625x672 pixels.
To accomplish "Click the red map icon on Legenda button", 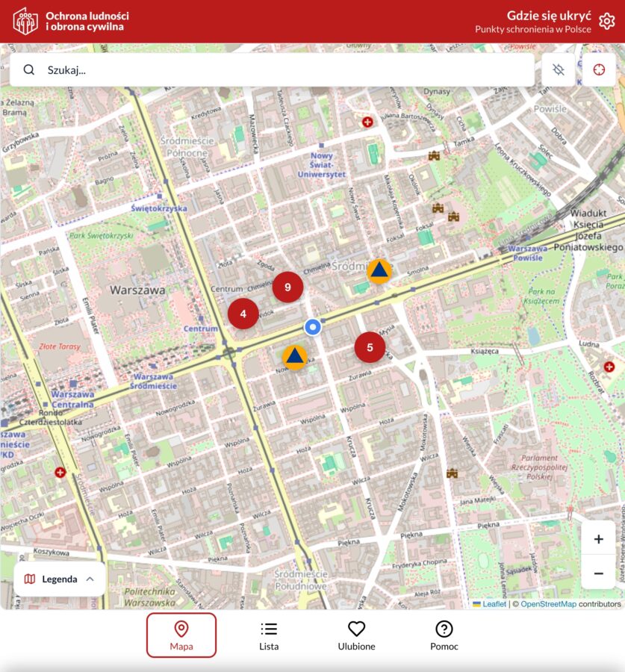I will coord(30,579).
